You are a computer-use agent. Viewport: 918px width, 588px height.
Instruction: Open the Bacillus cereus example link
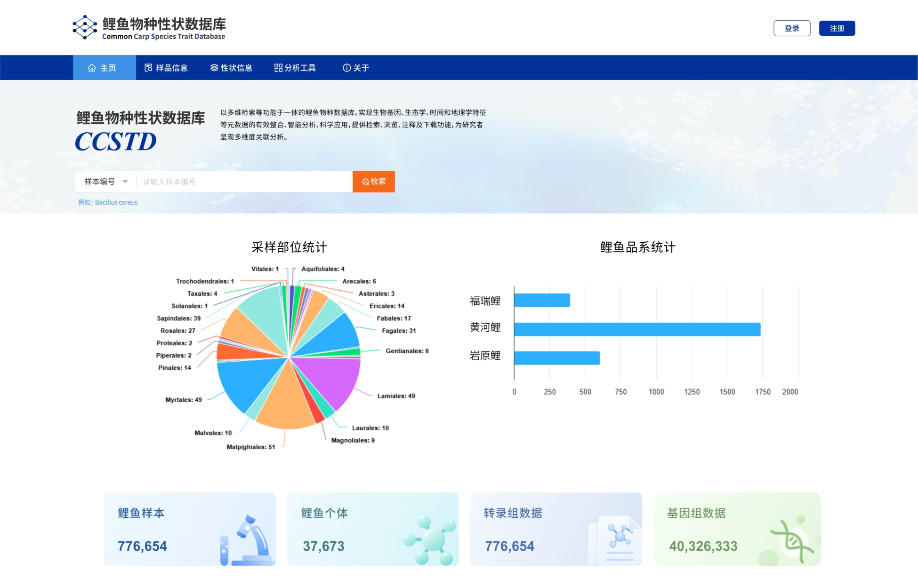116,202
